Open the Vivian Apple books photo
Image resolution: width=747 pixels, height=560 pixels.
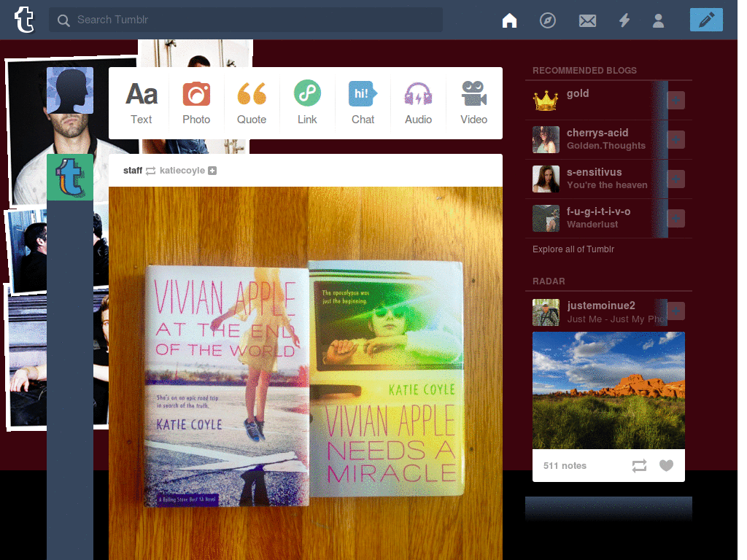(306, 373)
